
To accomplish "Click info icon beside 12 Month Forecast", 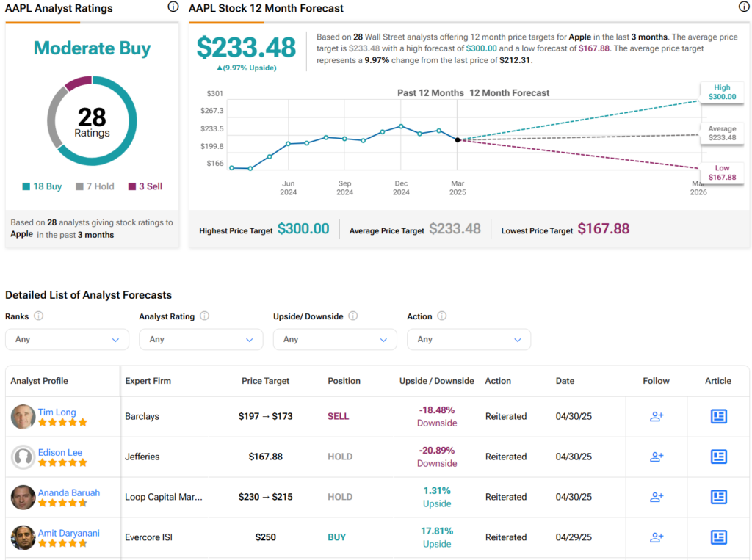I will (x=744, y=7).
